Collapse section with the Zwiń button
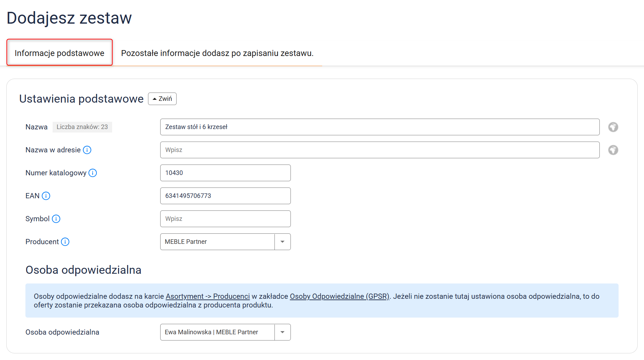This screenshot has width=644, height=360. click(x=162, y=99)
